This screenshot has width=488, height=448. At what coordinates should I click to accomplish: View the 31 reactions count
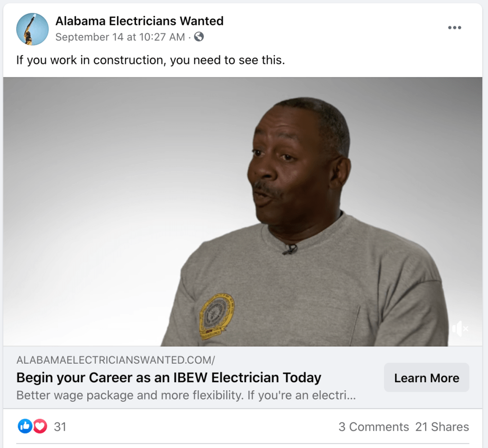pos(60,427)
